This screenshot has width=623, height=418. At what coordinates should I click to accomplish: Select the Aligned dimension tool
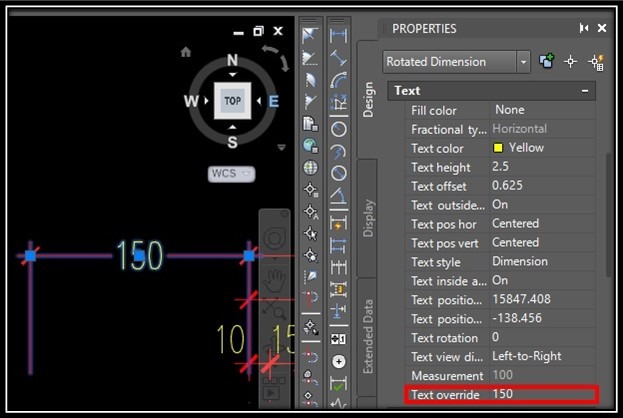[338, 58]
